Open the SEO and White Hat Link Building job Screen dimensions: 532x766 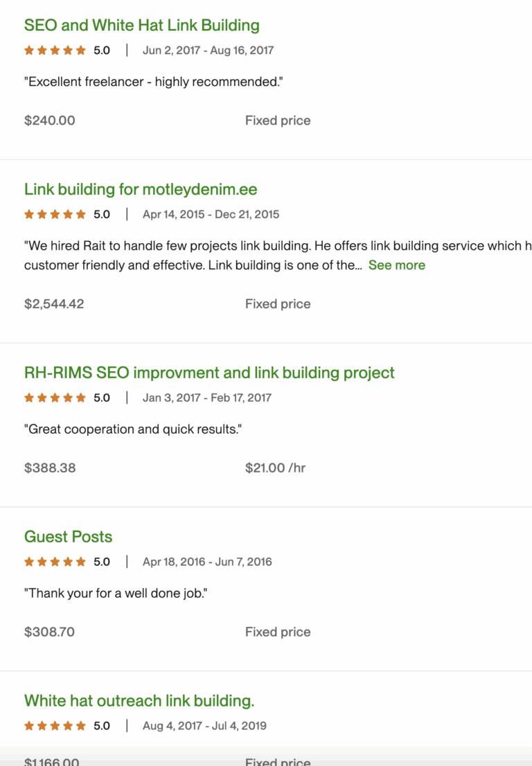click(141, 26)
